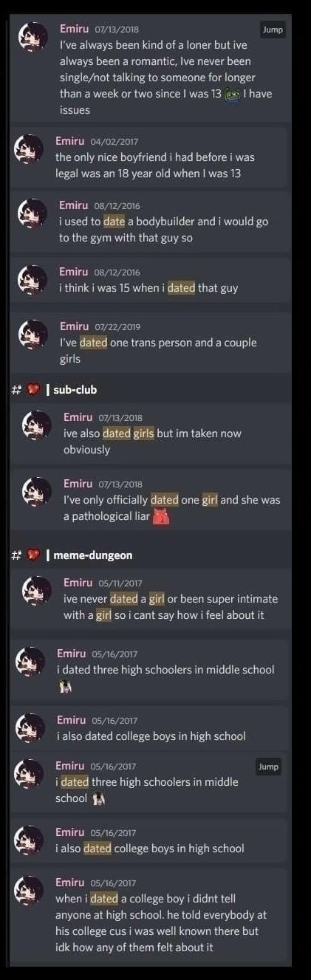Click the Emiru username on the last message
Screen dimensions: 311x980
point(70,883)
